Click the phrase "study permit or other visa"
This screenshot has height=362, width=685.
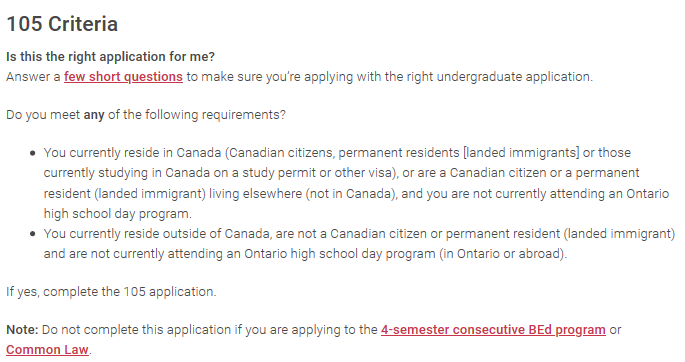click(318, 173)
